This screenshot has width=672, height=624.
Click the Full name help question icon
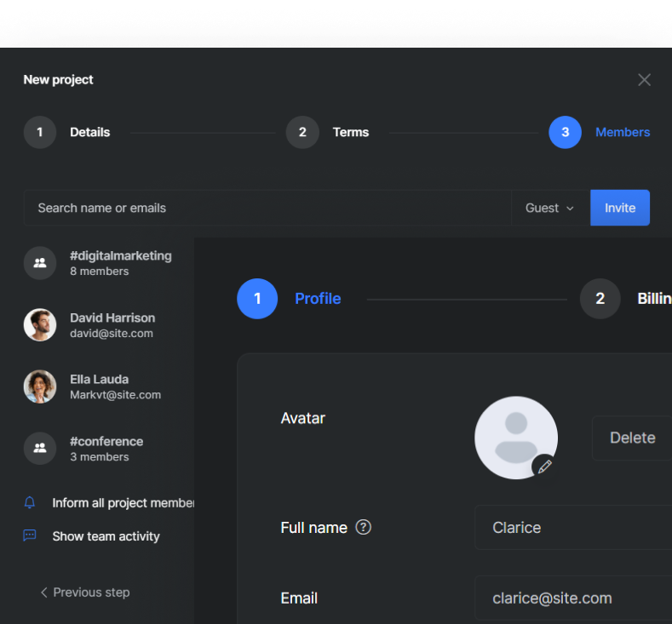(x=363, y=527)
